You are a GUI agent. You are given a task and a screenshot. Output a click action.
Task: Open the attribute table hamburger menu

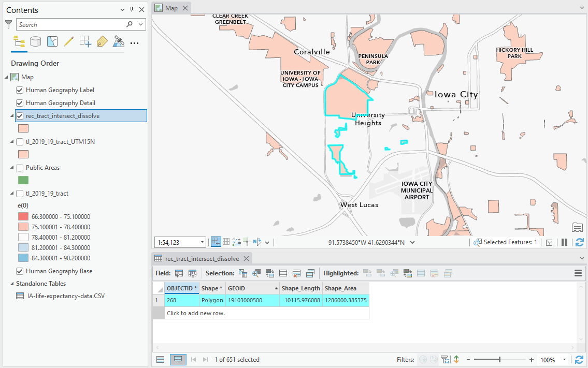pos(578,273)
